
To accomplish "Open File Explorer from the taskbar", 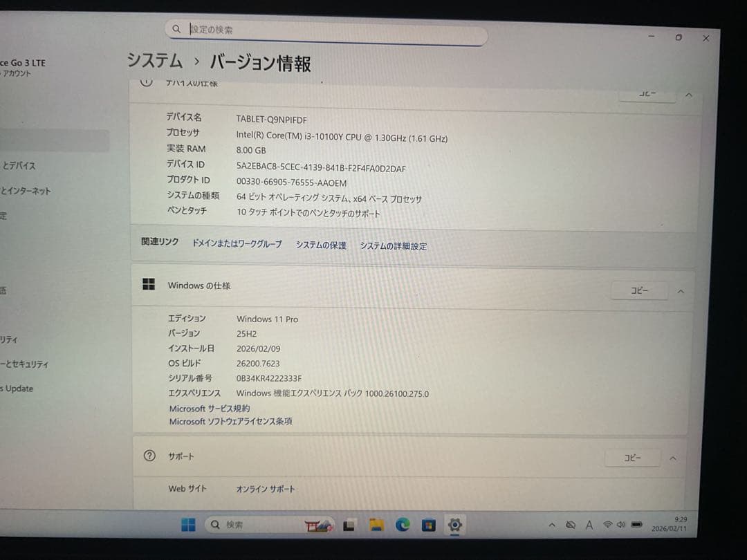I will [376, 525].
